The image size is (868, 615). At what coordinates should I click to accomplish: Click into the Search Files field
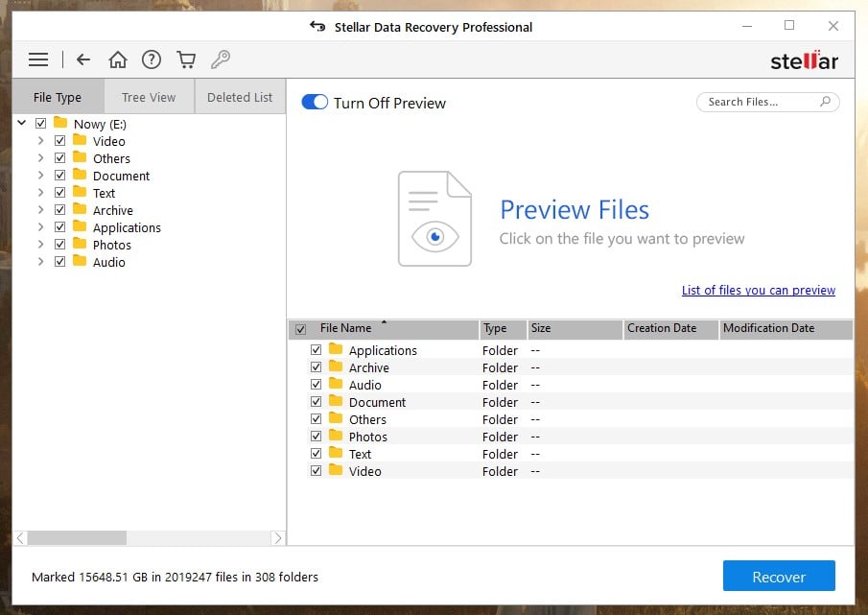[x=768, y=102]
